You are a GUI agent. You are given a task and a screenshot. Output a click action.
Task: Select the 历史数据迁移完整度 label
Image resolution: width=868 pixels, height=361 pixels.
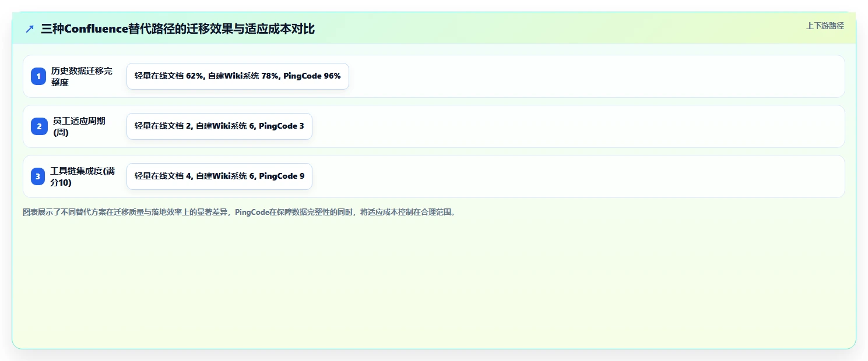(82, 76)
